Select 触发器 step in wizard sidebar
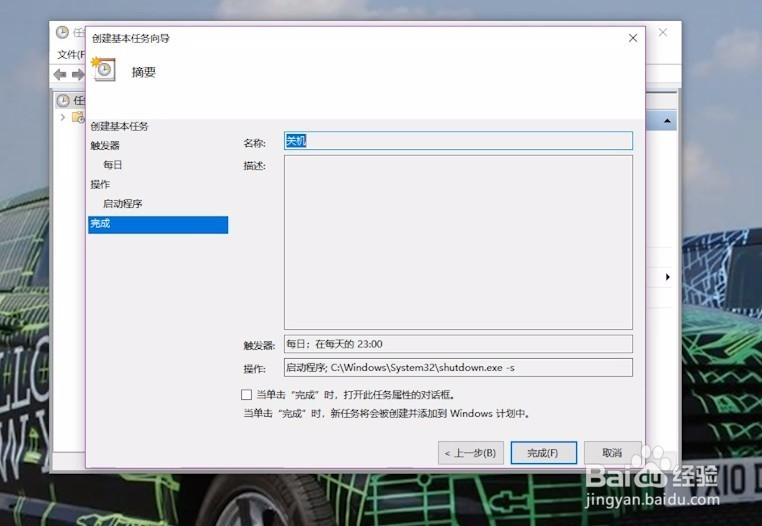This screenshot has height=526, width=762. pyautogui.click(x=104, y=145)
